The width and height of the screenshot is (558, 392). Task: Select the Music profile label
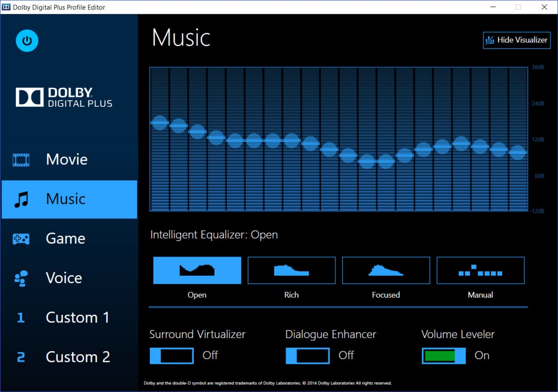(x=66, y=199)
